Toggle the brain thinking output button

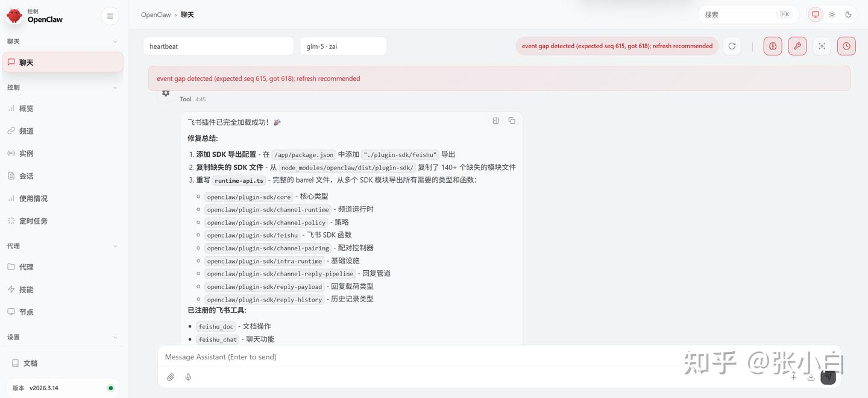(773, 46)
